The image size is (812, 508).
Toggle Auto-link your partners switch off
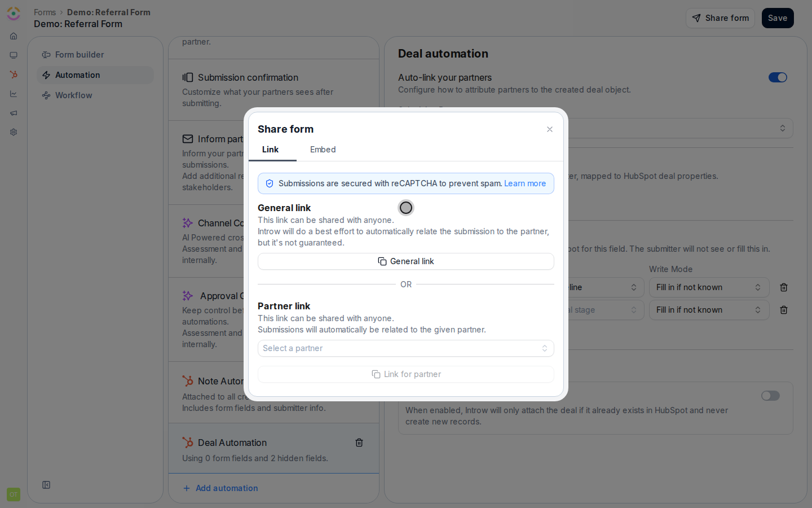778,77
